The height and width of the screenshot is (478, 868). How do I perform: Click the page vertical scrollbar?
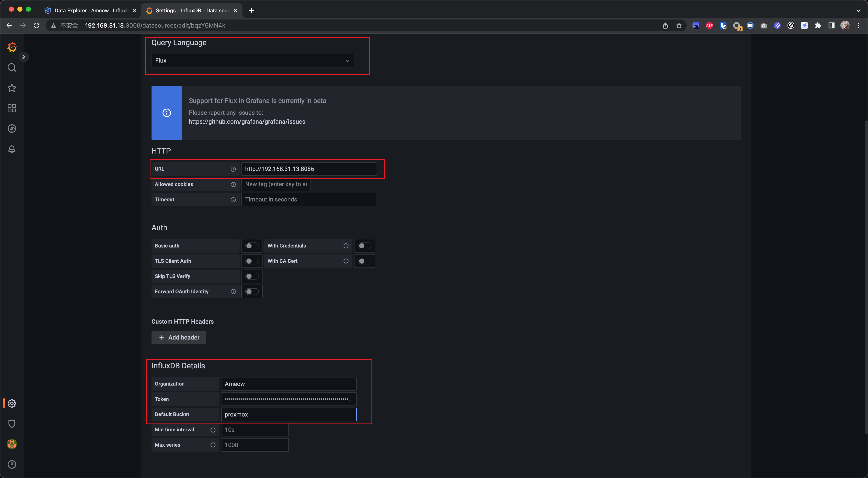865,276
